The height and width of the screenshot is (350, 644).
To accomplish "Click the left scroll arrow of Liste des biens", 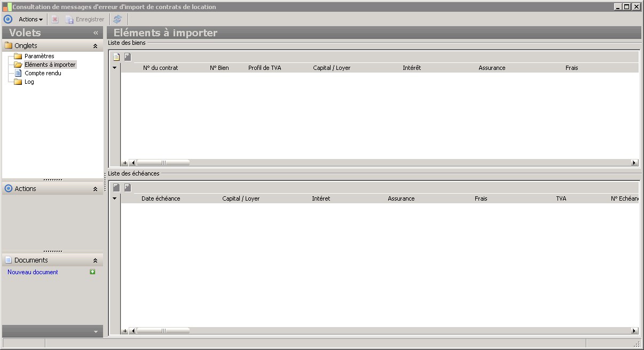I will coord(133,163).
